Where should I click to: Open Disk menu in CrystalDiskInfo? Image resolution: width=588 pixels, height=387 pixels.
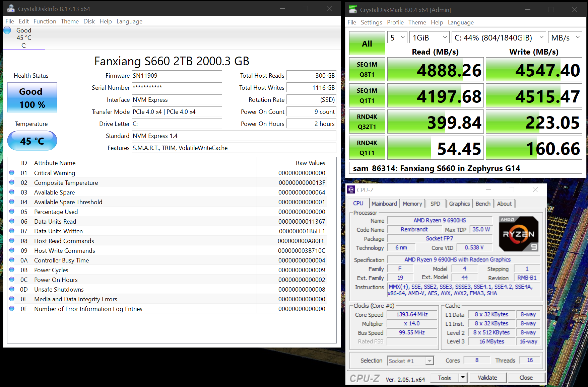tap(89, 21)
